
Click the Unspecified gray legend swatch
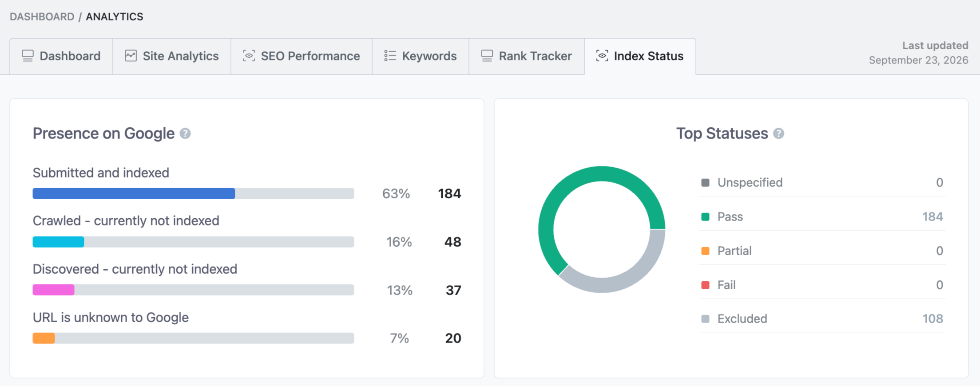coord(705,183)
